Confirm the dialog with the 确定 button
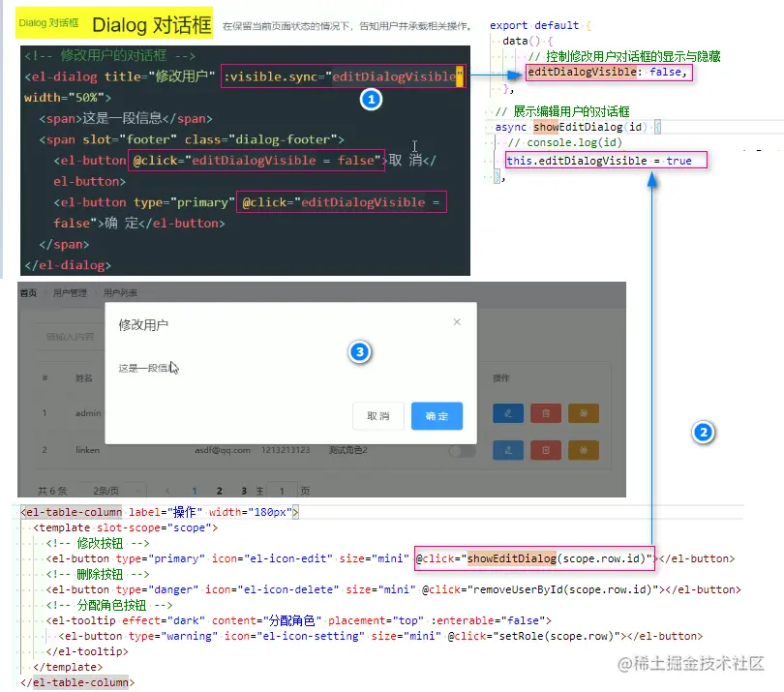 click(437, 416)
